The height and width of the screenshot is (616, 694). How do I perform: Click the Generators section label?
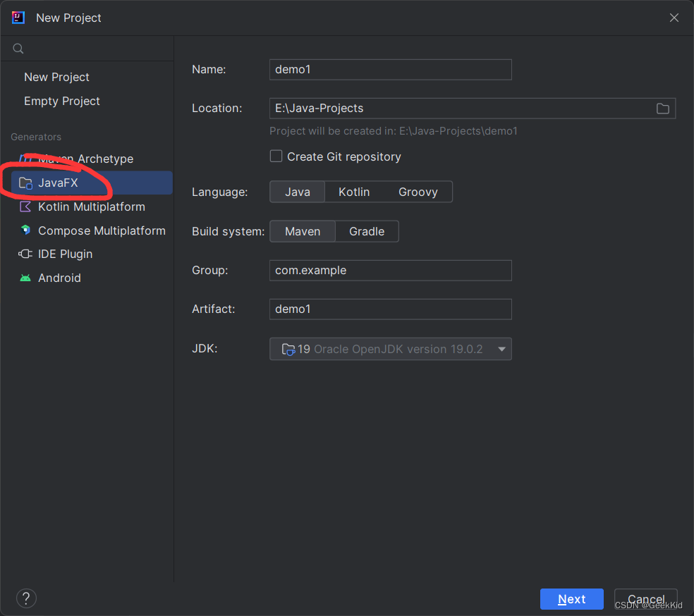click(x=36, y=137)
